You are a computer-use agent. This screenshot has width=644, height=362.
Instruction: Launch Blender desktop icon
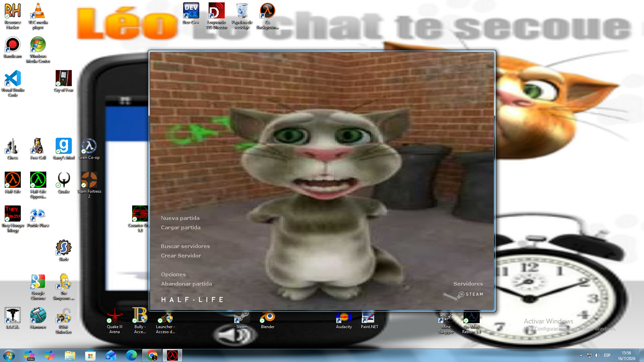(x=267, y=320)
